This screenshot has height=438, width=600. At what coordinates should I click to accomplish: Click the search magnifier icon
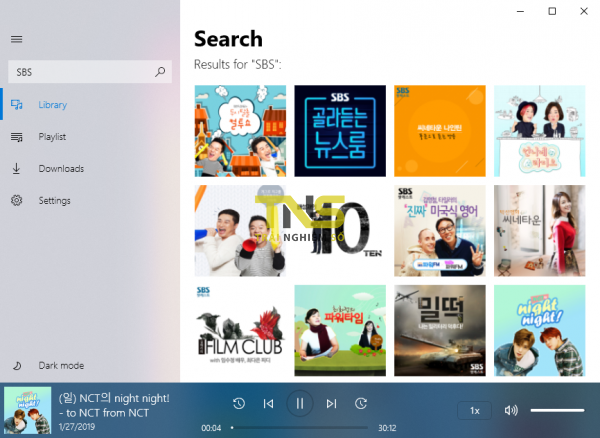pyautogui.click(x=160, y=72)
